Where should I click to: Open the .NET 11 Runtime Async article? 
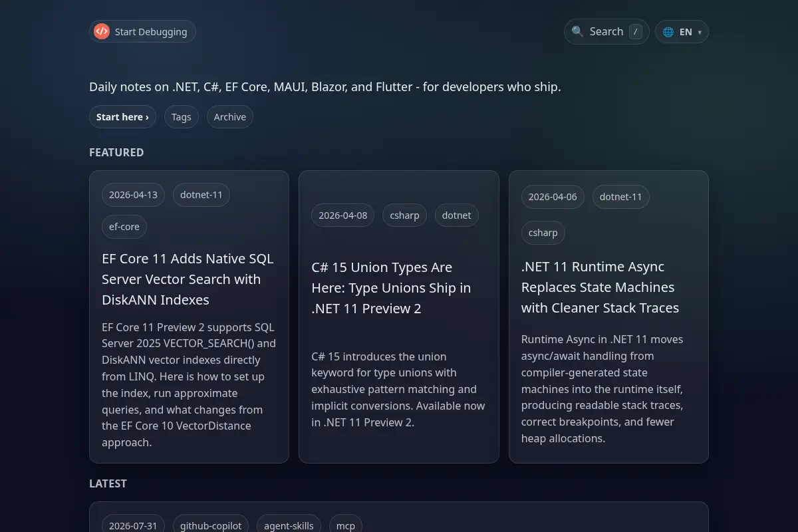tap(600, 287)
